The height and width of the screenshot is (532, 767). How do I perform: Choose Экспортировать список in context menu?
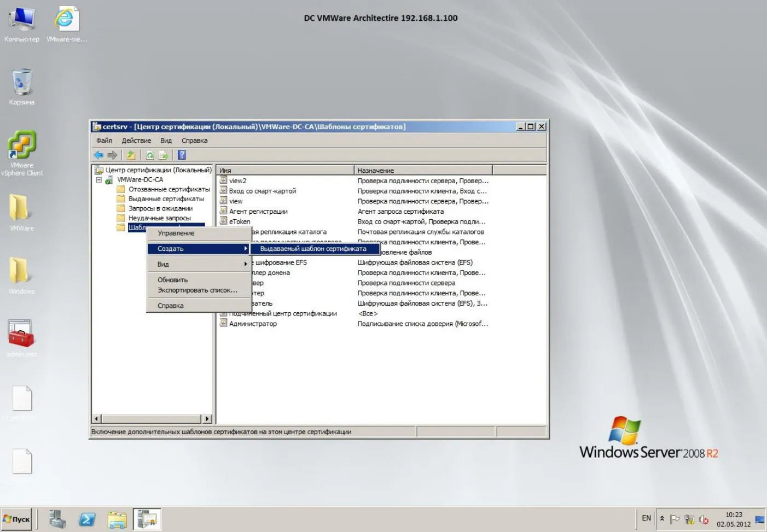pyautogui.click(x=199, y=290)
